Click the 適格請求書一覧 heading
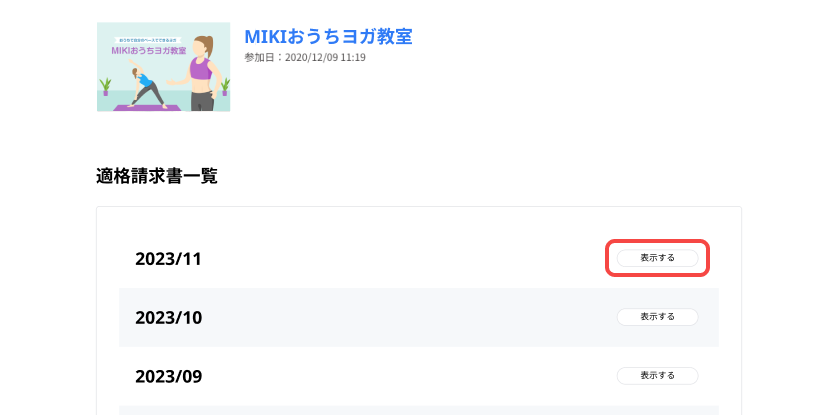The width and height of the screenshot is (827, 415). pos(157,176)
